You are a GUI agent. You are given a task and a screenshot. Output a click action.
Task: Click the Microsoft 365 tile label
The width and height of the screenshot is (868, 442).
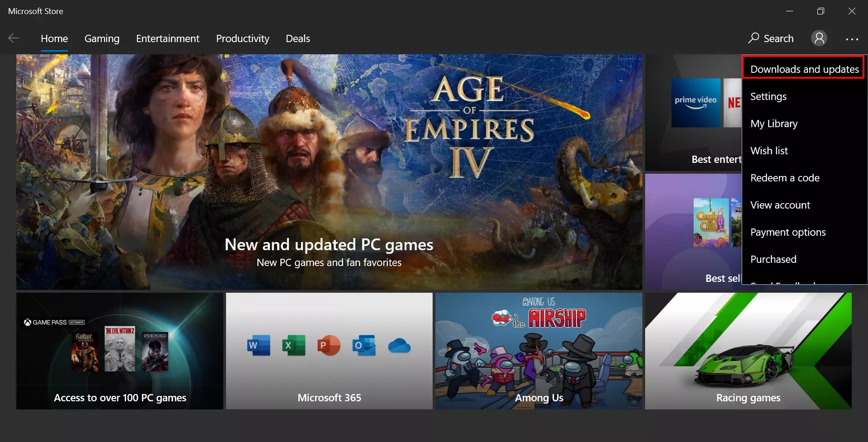coord(329,398)
